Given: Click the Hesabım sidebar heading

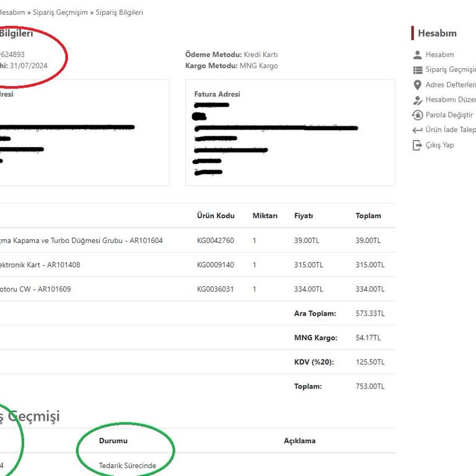Looking at the screenshot, I should [437, 33].
